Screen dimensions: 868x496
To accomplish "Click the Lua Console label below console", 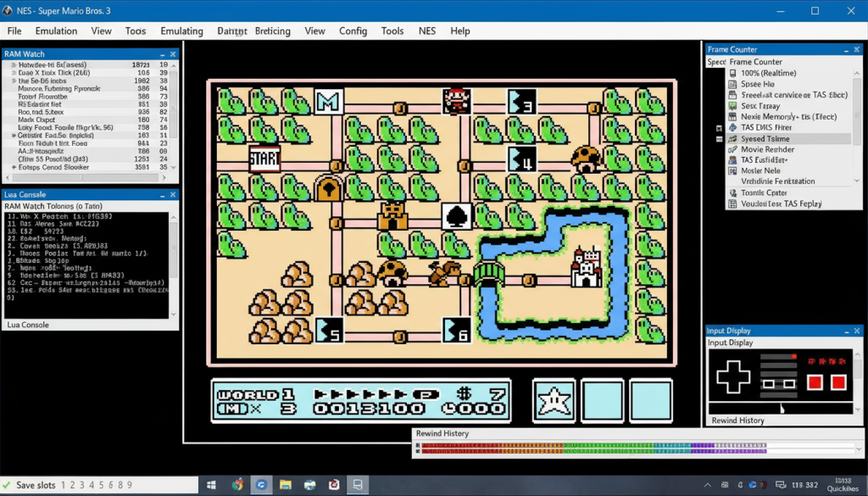I will (28, 325).
